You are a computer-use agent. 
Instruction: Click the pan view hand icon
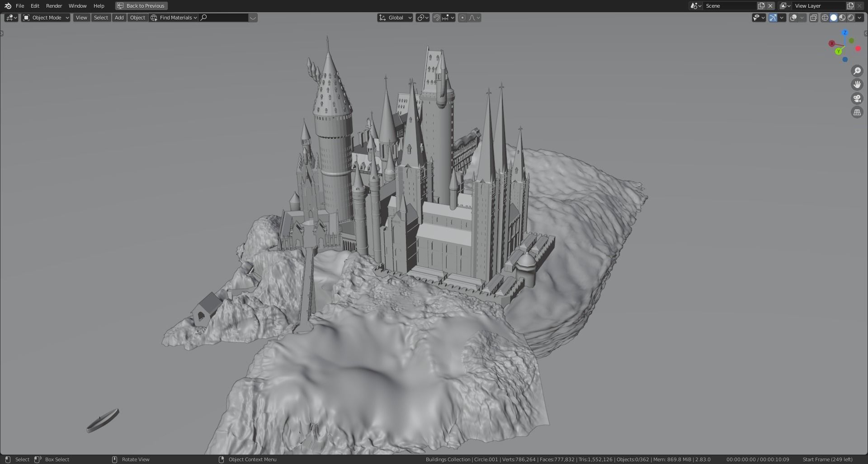tap(857, 84)
